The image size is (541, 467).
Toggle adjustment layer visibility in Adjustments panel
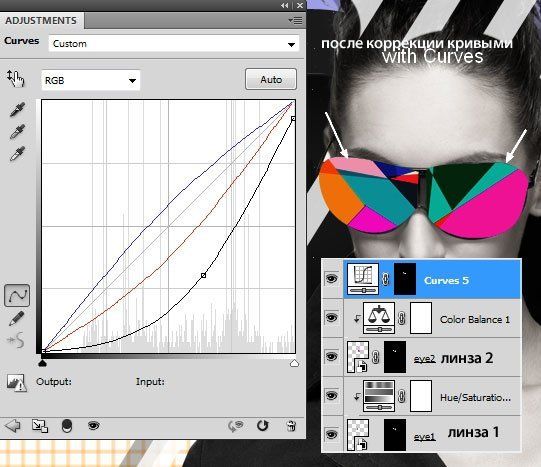pyautogui.click(x=93, y=426)
